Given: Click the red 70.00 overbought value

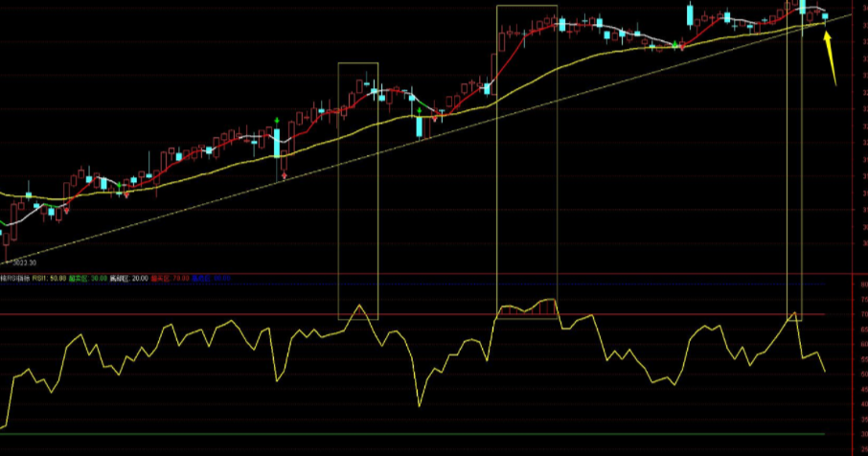Looking at the screenshot, I should coord(181,279).
